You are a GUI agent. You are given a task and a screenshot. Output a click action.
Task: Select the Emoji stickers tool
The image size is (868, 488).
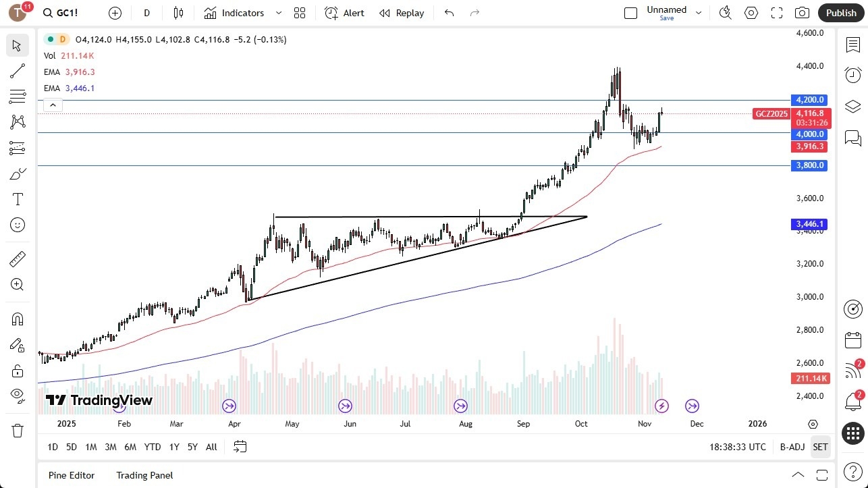pyautogui.click(x=17, y=225)
